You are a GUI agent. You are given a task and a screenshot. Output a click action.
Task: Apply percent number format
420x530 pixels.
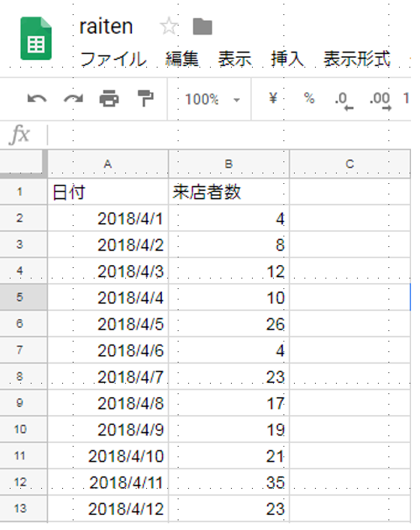pyautogui.click(x=309, y=98)
